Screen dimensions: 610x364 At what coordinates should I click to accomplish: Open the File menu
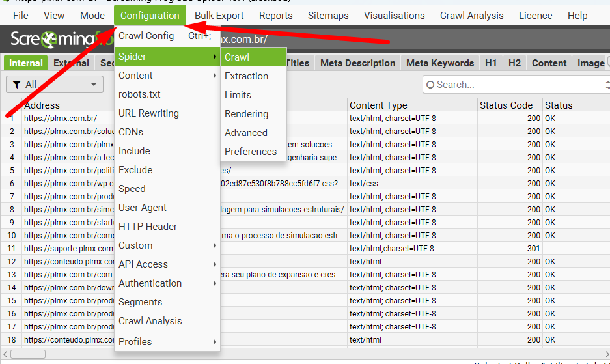[21, 16]
